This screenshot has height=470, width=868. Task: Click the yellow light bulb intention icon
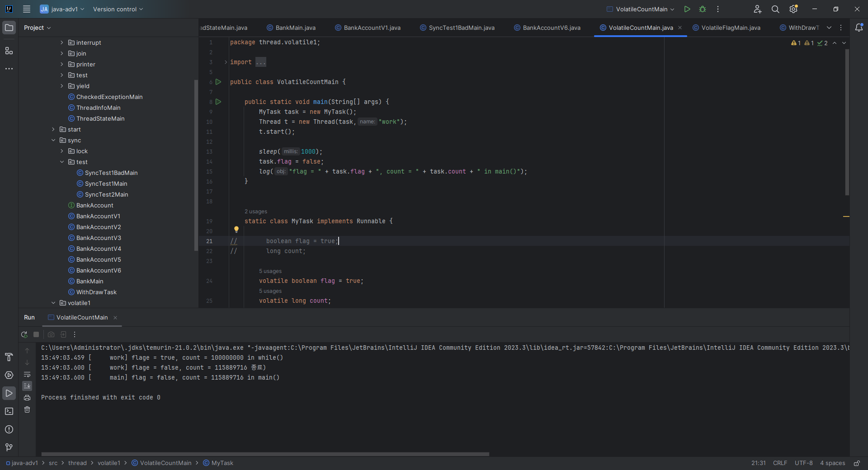(236, 230)
